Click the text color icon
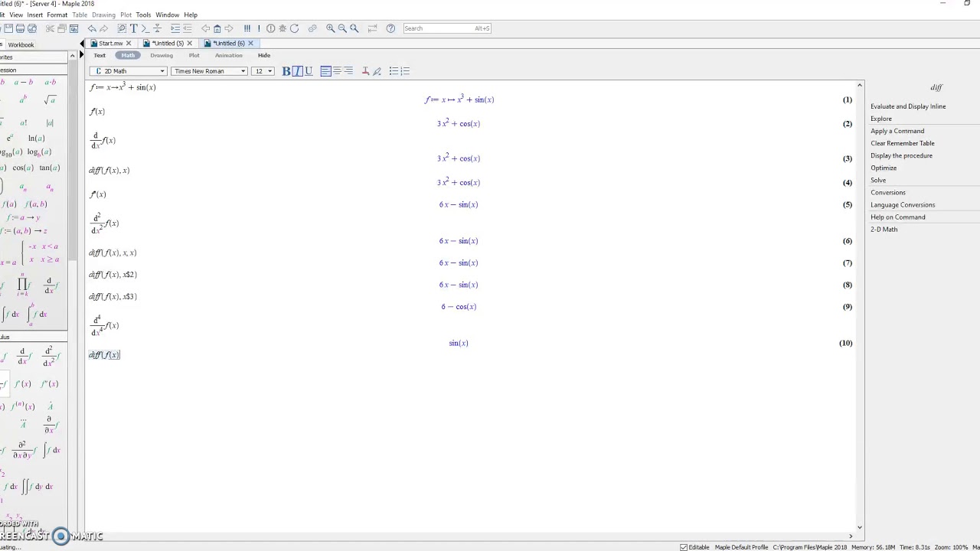The image size is (980, 551). 365,71
